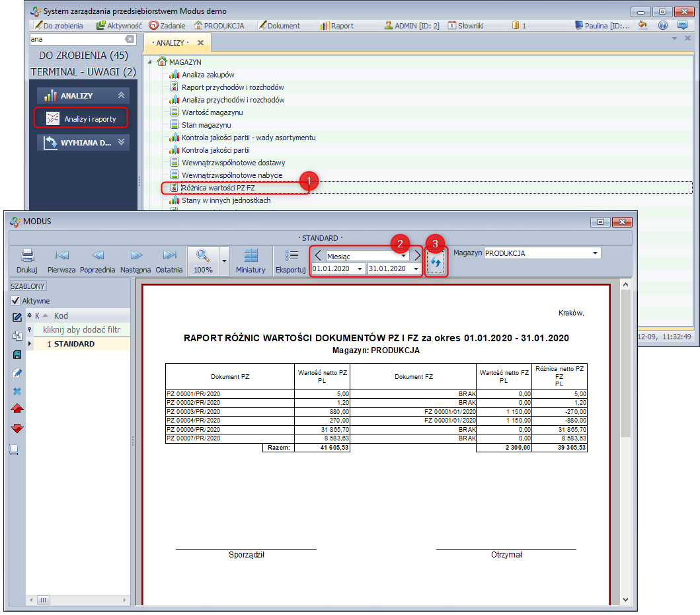Open Miniatury thumbnails view
The height and width of the screenshot is (615, 700).
click(251, 256)
